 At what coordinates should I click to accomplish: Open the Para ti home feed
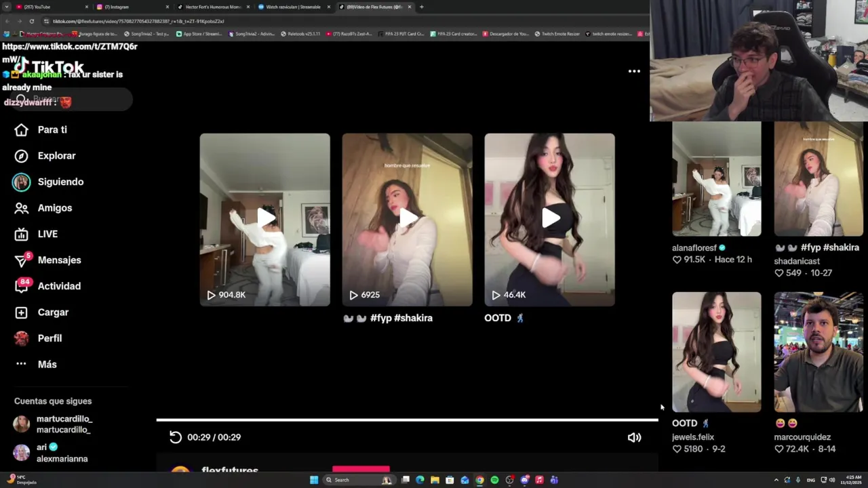(x=41, y=129)
